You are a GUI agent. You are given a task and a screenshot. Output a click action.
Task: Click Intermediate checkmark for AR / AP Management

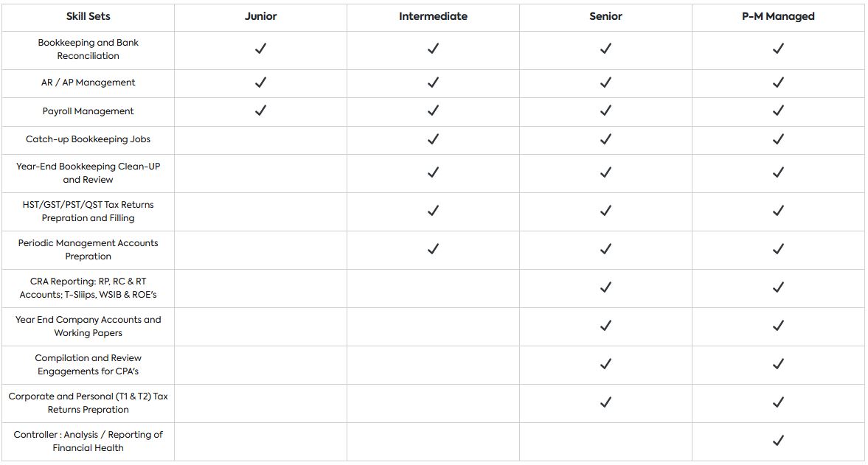tap(433, 83)
